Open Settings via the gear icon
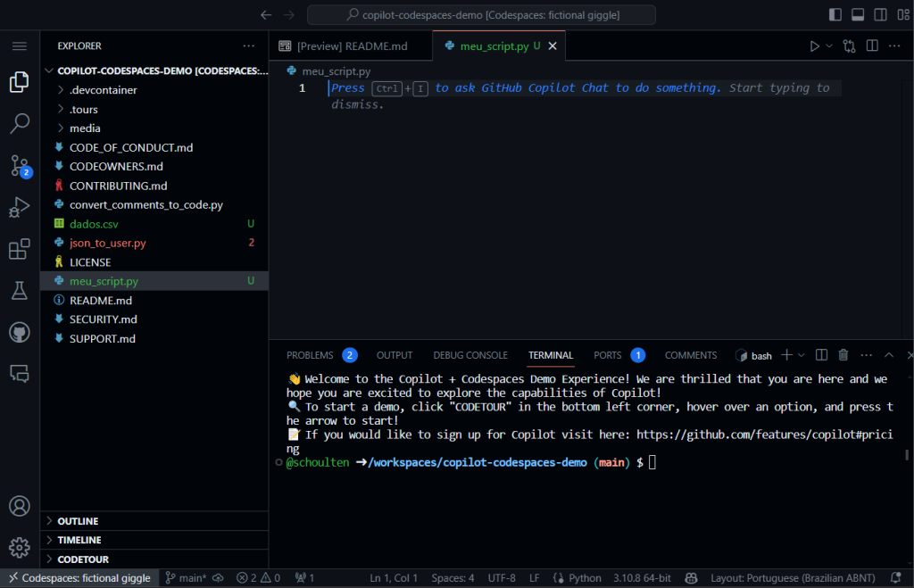This screenshot has height=588, width=914. click(x=20, y=547)
